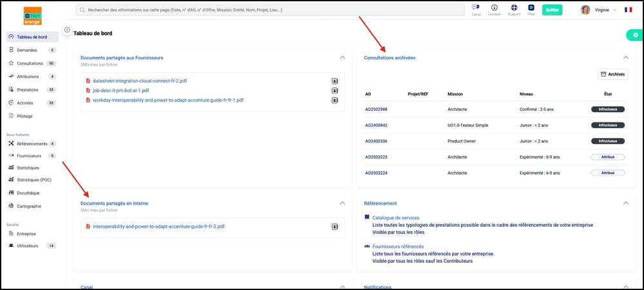Click the Quitter button

click(x=552, y=10)
